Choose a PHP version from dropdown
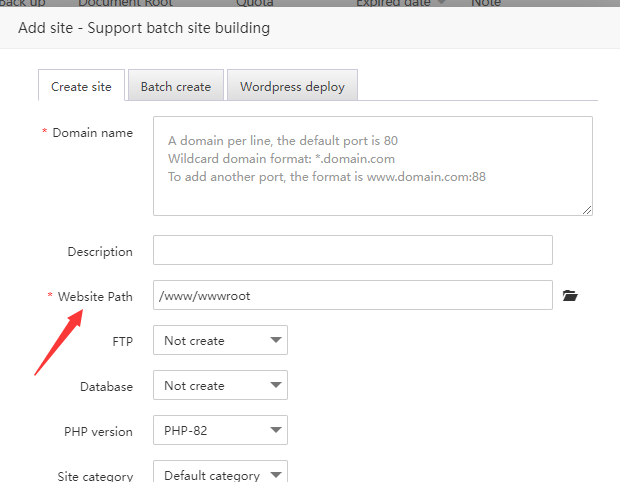620x482 pixels. pos(220,431)
